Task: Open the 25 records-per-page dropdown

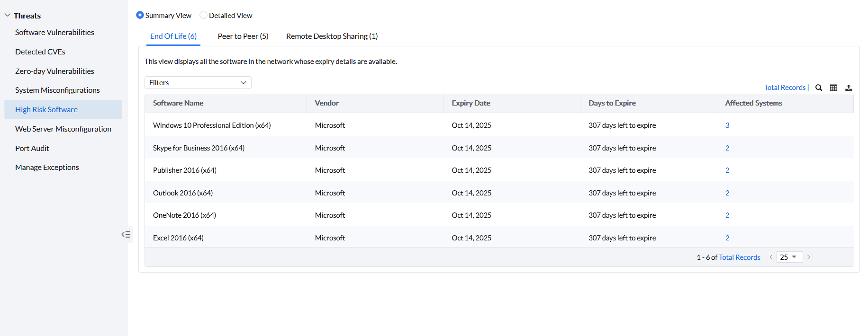Action: click(x=789, y=257)
